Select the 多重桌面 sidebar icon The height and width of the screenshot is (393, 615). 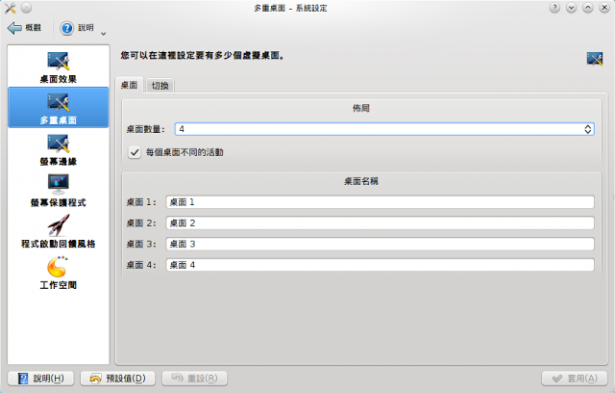pos(58,103)
